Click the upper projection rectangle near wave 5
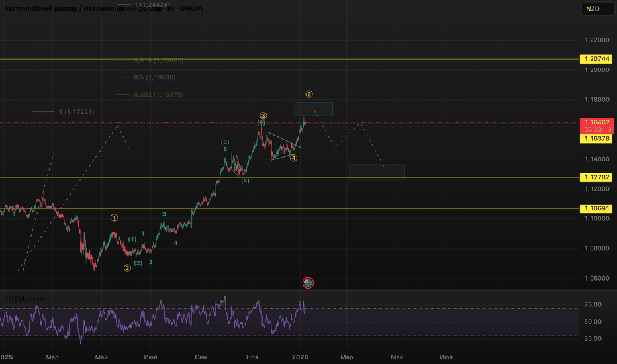This screenshot has width=617, height=364. [x=314, y=109]
